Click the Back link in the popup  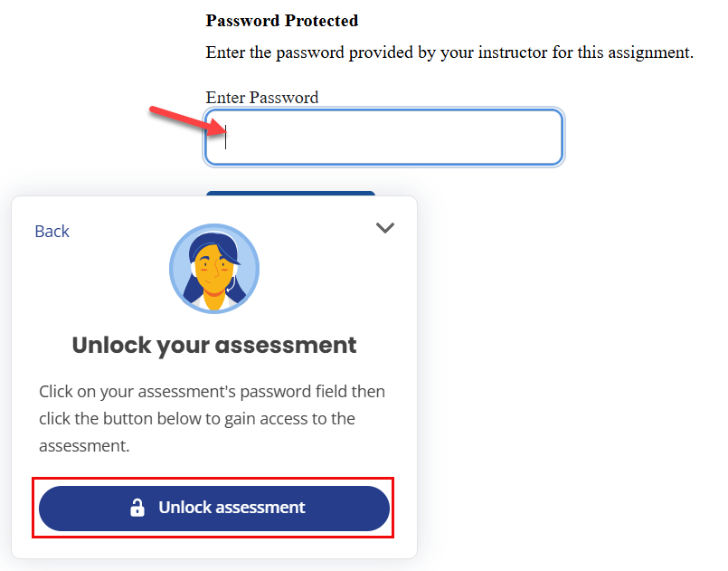coord(52,231)
